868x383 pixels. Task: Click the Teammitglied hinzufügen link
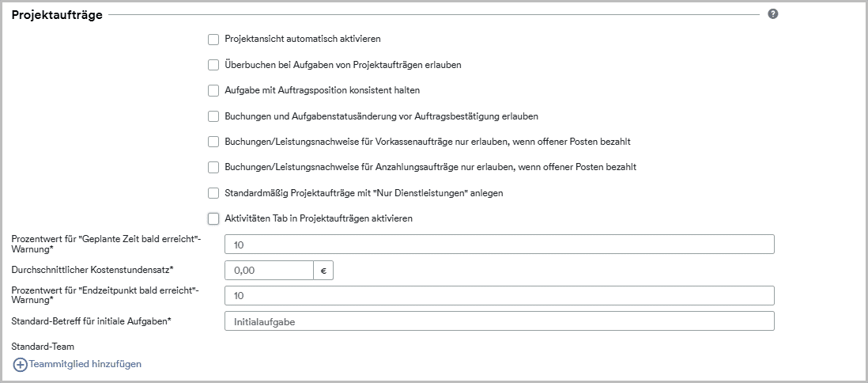click(x=85, y=364)
